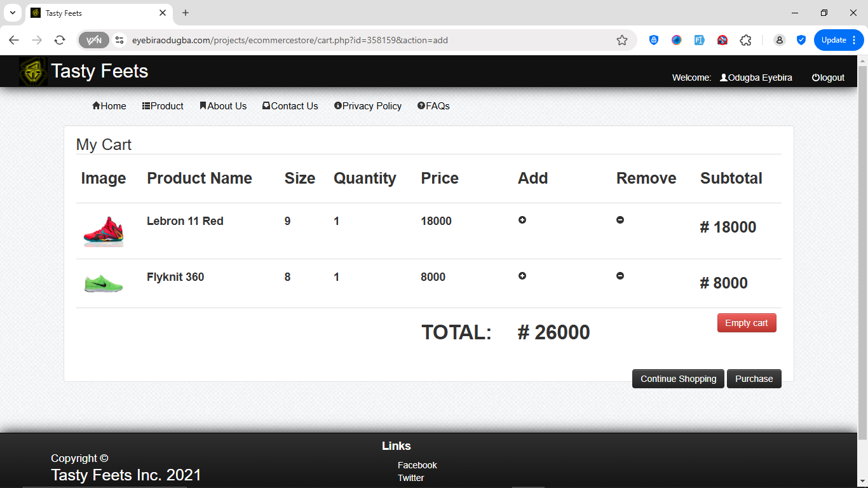Click the # 18000 subtotal value
This screenshot has height=488, width=868.
click(x=728, y=227)
